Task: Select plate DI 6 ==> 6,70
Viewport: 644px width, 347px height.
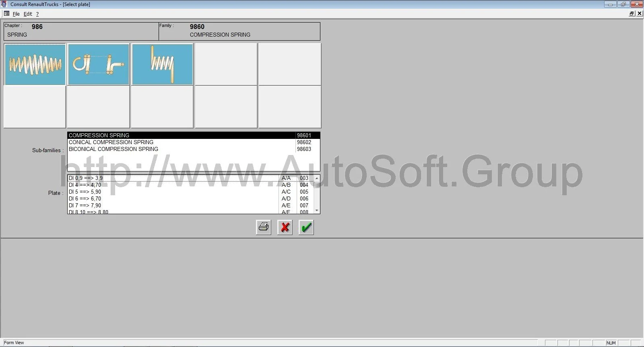Action: tap(190, 198)
